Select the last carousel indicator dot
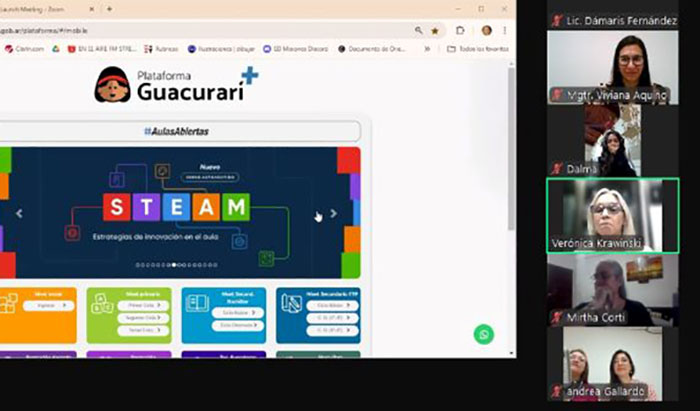Viewport: 700px width, 411px height. (215, 265)
